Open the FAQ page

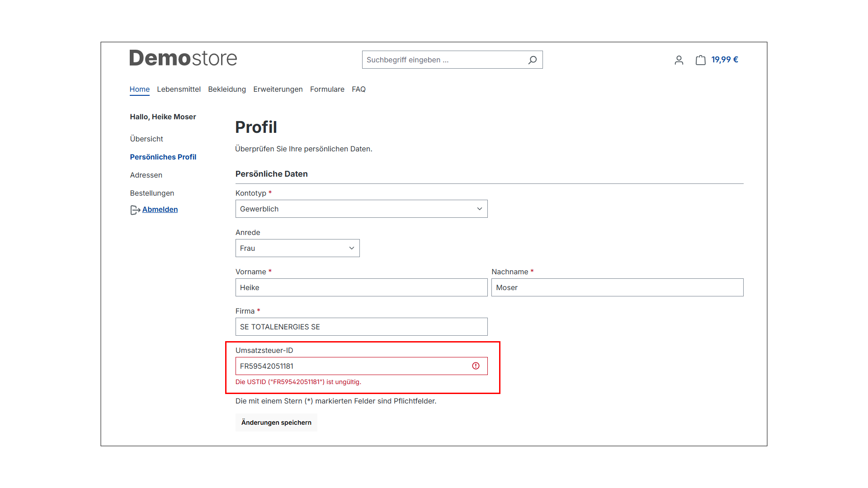click(x=359, y=89)
